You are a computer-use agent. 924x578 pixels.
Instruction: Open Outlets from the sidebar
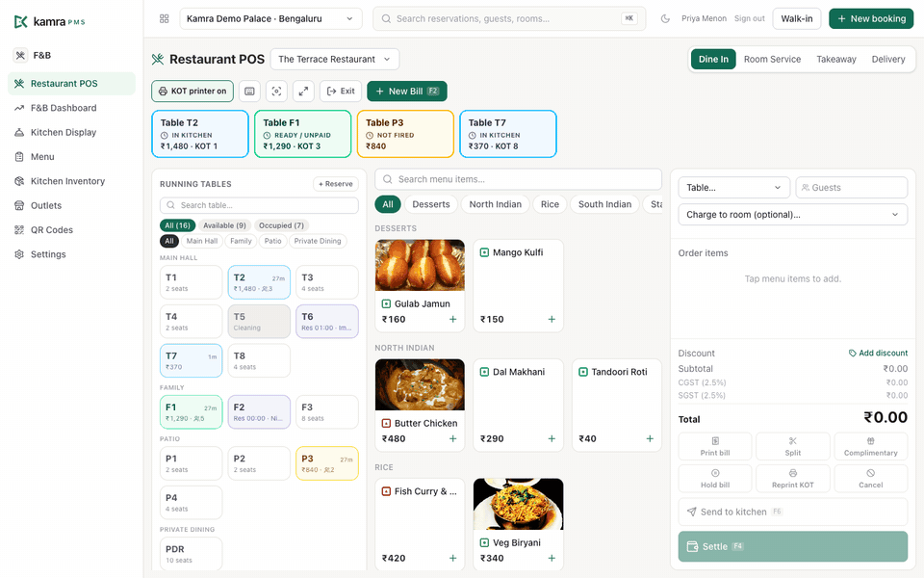(x=71, y=206)
